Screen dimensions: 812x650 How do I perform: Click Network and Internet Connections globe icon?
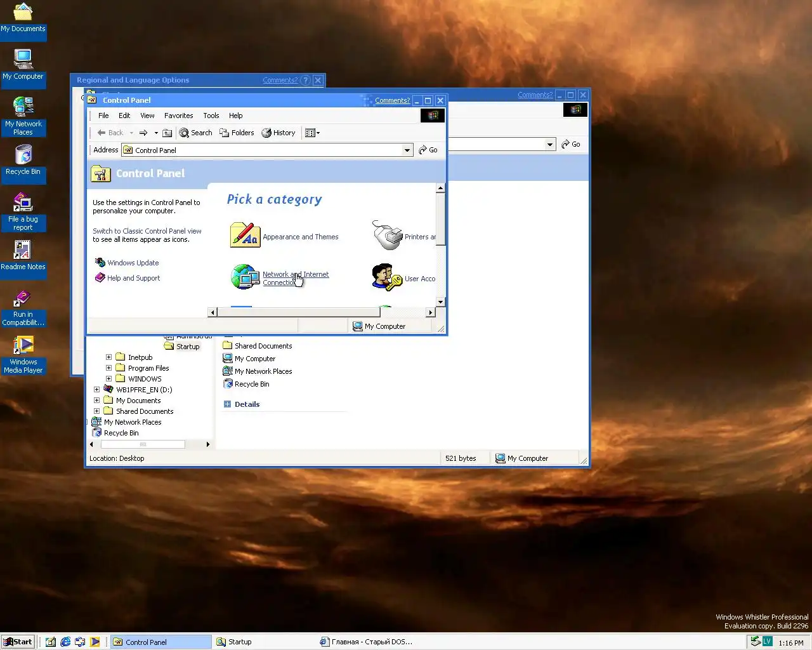[x=245, y=277]
